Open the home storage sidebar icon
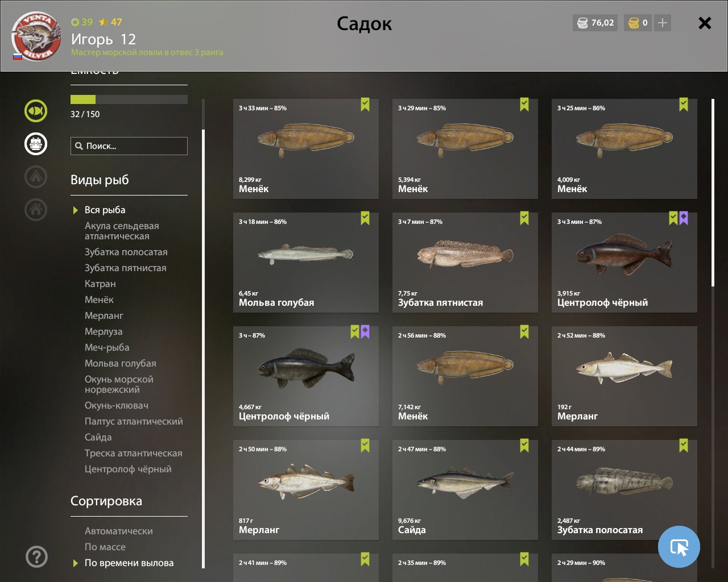Image resolution: width=728 pixels, height=582 pixels. [36, 210]
